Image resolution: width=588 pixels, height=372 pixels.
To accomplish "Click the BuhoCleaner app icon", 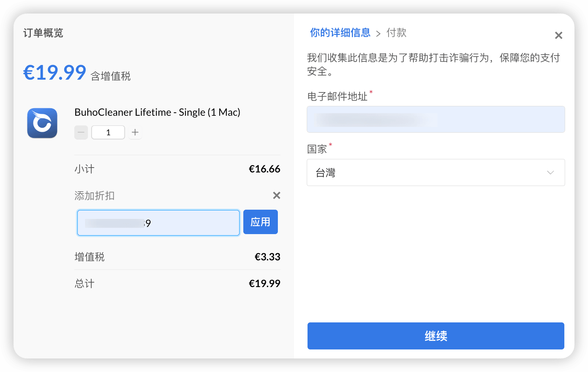I will click(42, 123).
